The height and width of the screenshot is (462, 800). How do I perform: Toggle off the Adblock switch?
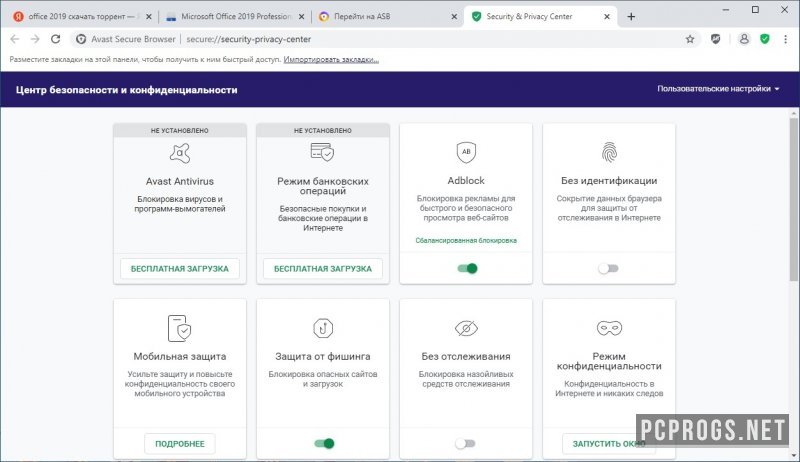467,268
